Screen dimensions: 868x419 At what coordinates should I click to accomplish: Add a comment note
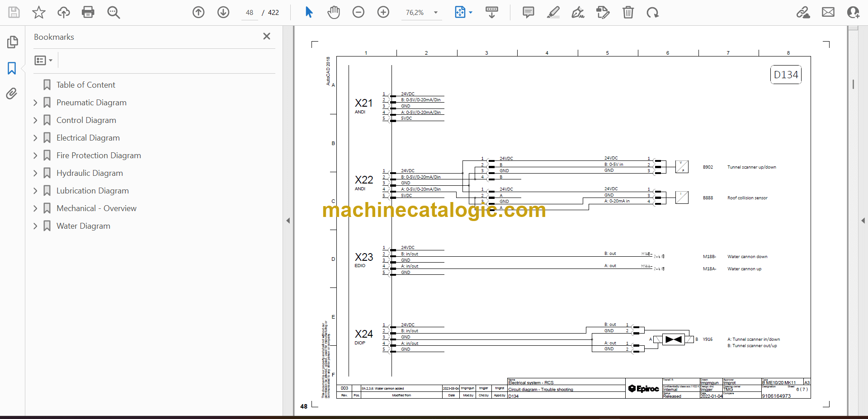tap(528, 12)
